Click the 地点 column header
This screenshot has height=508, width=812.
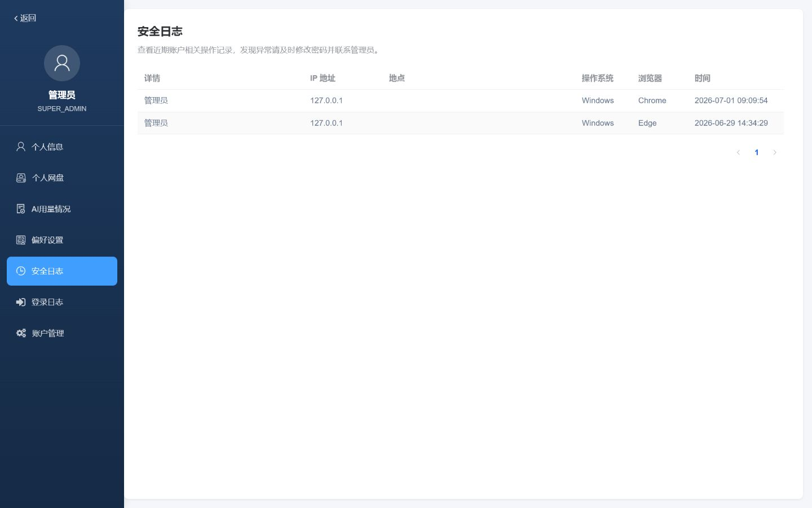[397, 78]
